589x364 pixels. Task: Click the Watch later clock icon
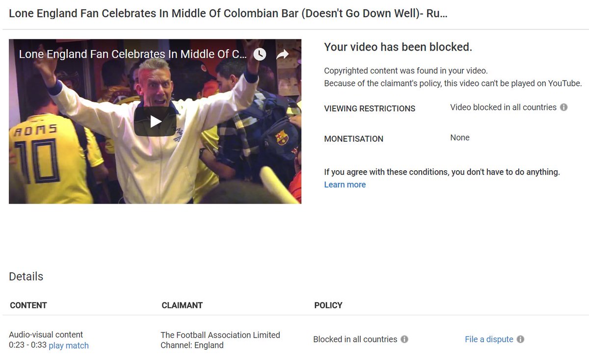point(260,54)
